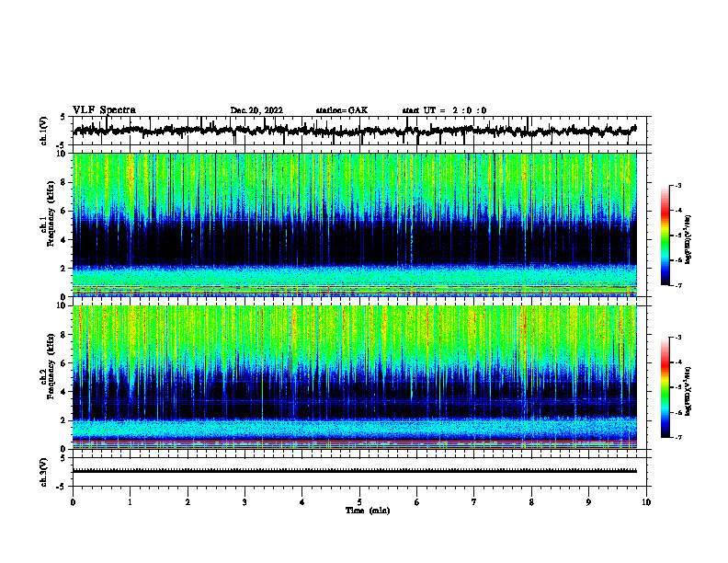Click time axis tick label '8'

(531, 502)
